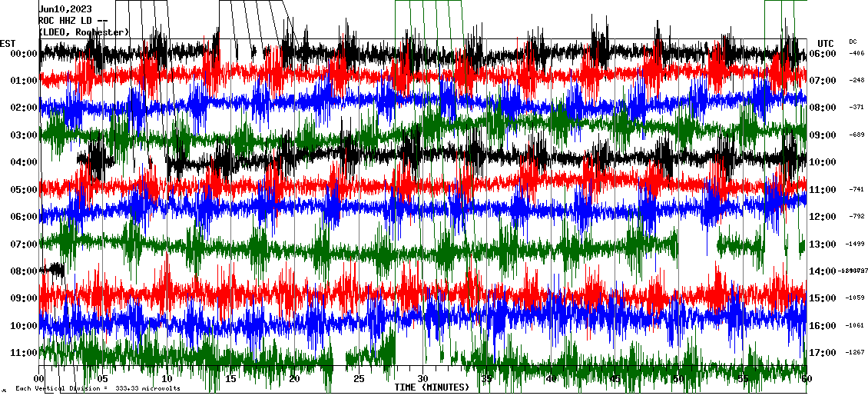Click the EST column heading
The height and width of the screenshot is (399, 868).
(8, 43)
